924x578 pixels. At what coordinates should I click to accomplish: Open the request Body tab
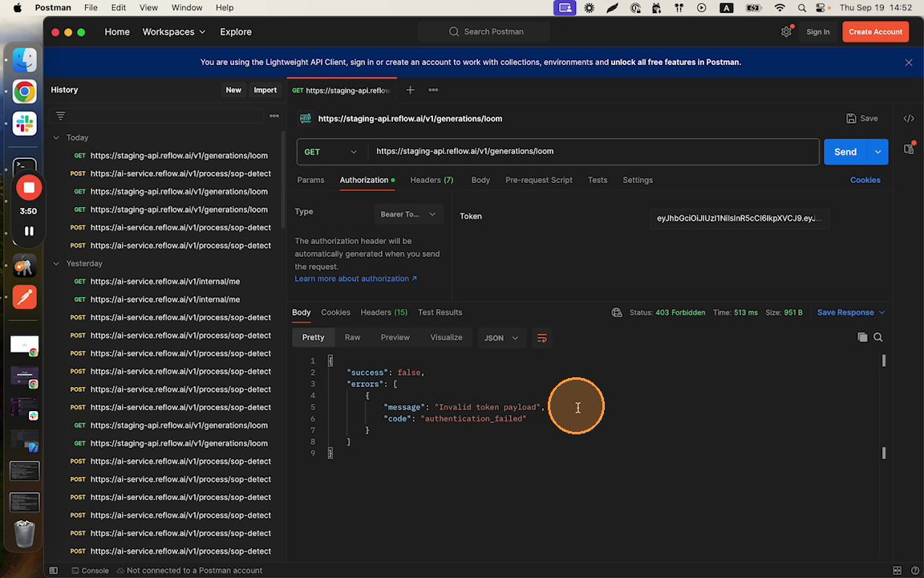pos(480,180)
